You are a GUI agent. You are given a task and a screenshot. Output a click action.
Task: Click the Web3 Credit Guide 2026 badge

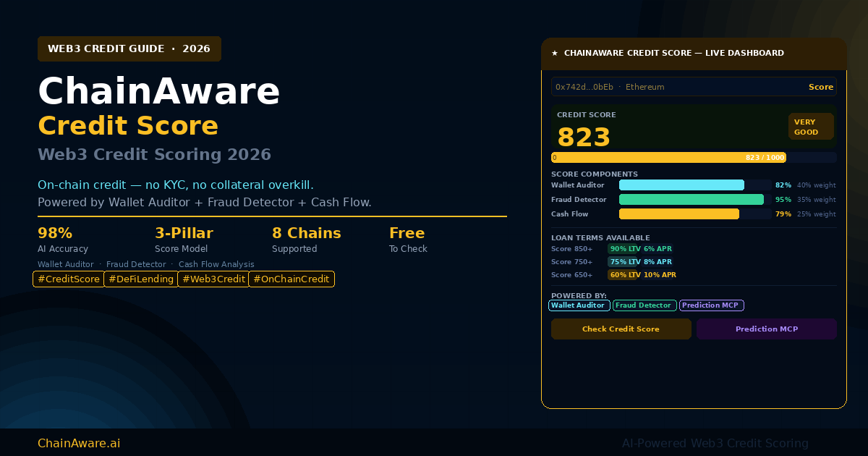(129, 49)
